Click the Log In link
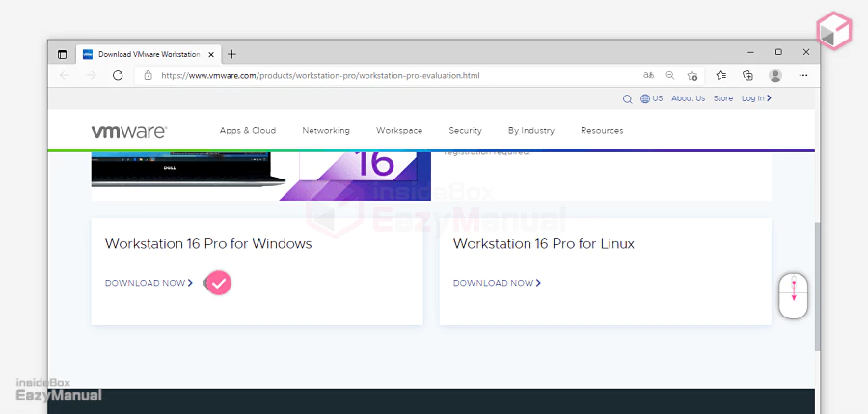The height and width of the screenshot is (414, 868). click(756, 98)
